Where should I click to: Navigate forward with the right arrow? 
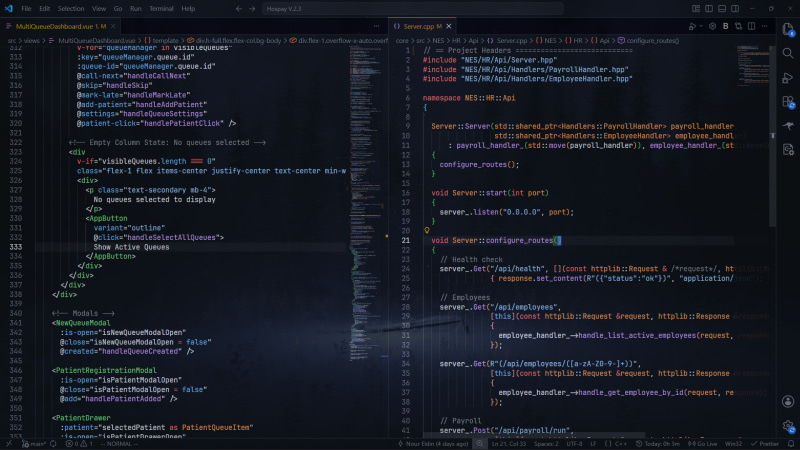252,9
